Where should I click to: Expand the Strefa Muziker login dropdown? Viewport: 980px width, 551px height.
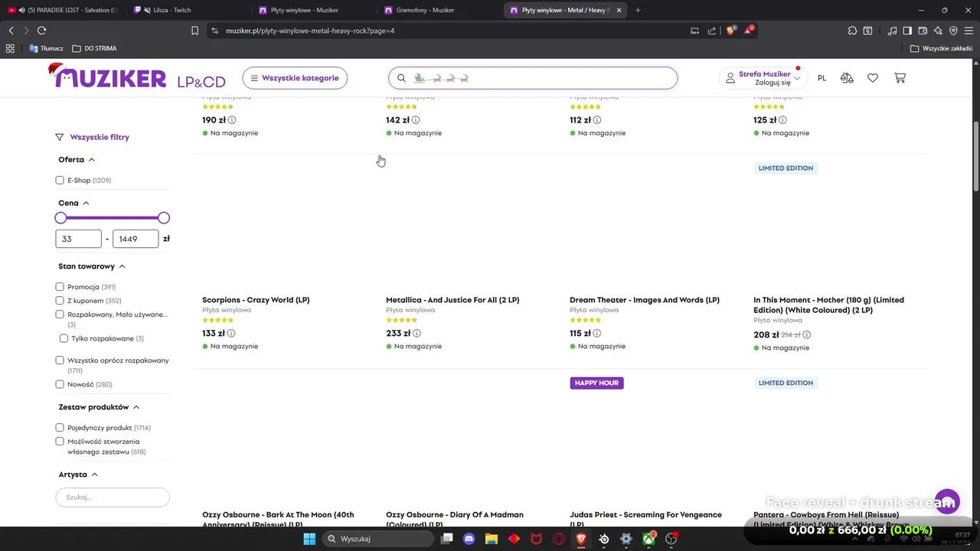(x=763, y=78)
